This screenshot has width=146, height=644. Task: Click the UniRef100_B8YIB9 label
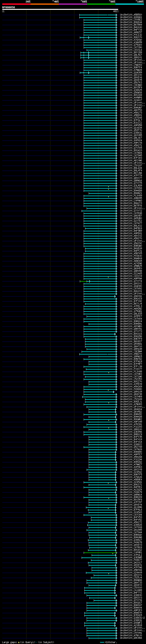point(131,53)
